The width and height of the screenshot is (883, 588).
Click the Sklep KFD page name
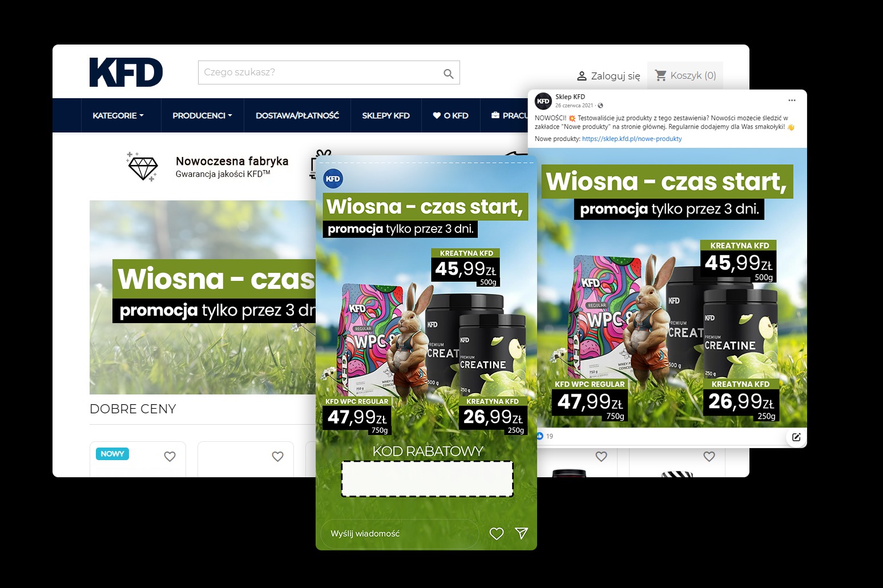[569, 96]
